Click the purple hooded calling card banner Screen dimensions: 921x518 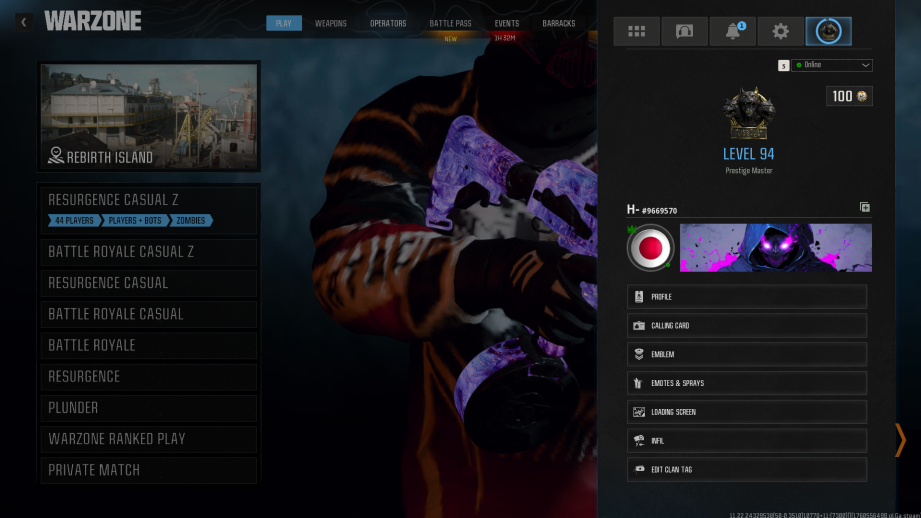[775, 248]
